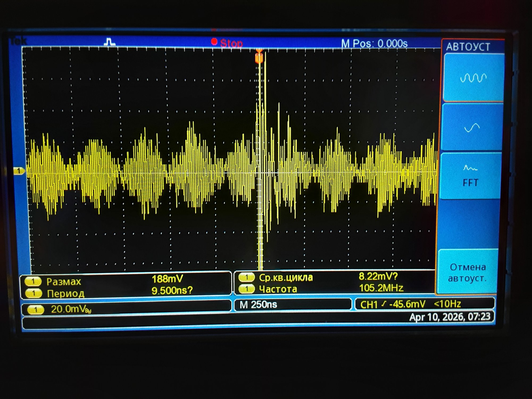
Task: Click the Период 9.500ns measurement
Action: pyautogui.click(x=172, y=291)
